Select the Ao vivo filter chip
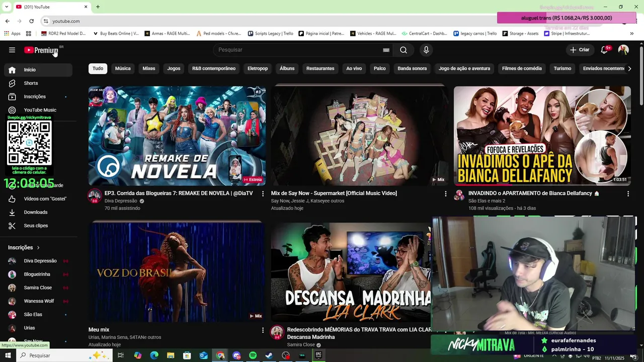The height and width of the screenshot is (362, 644). 354,68
